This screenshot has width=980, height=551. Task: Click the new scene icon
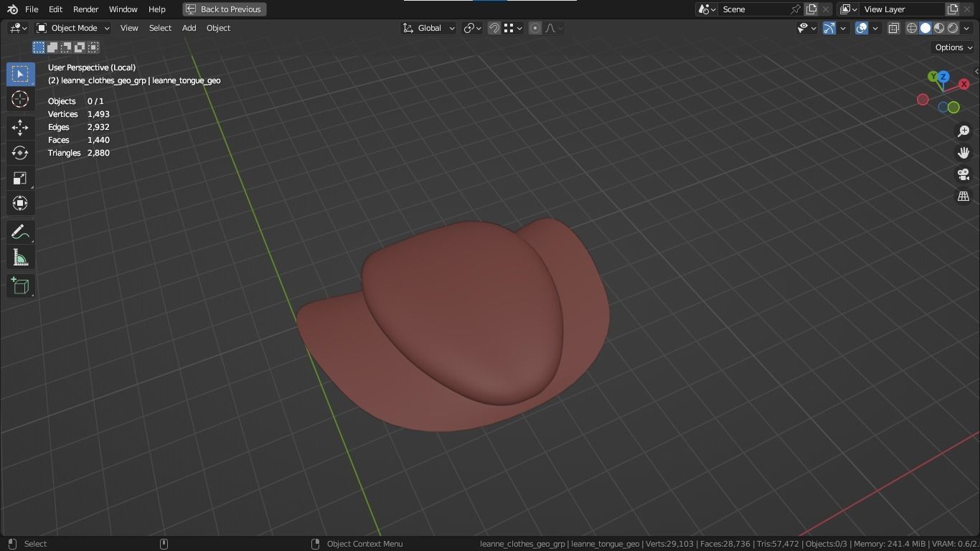(x=811, y=9)
